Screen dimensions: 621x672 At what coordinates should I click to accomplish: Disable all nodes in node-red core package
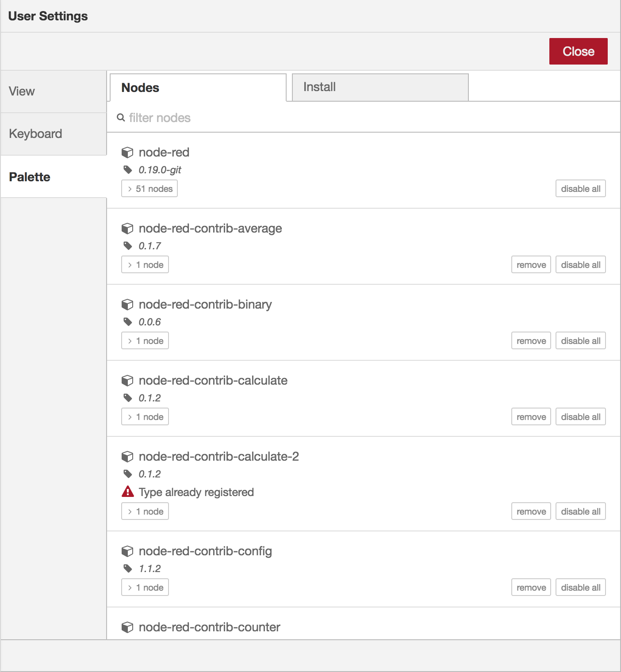[x=580, y=188]
